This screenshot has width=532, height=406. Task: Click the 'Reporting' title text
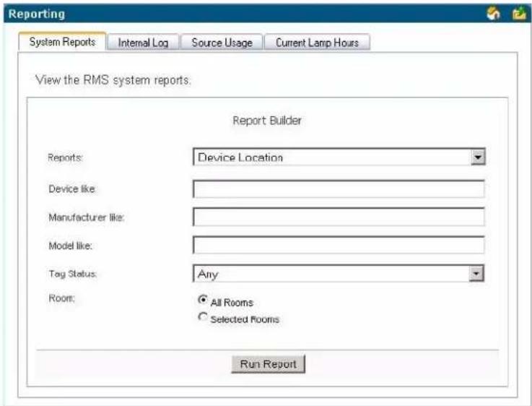(x=37, y=14)
